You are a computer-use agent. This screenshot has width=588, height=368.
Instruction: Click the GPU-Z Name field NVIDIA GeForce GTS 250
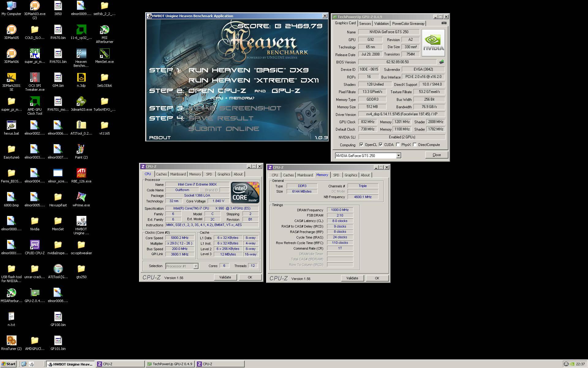(389, 32)
